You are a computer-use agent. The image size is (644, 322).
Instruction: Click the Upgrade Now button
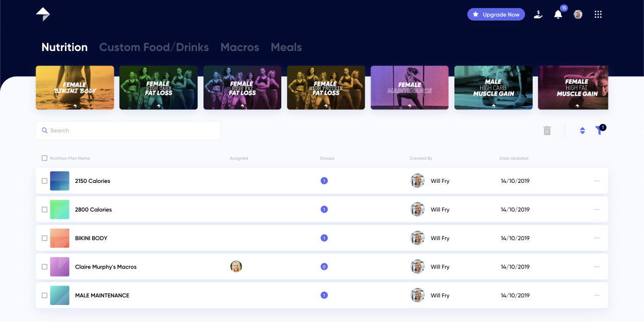496,14
